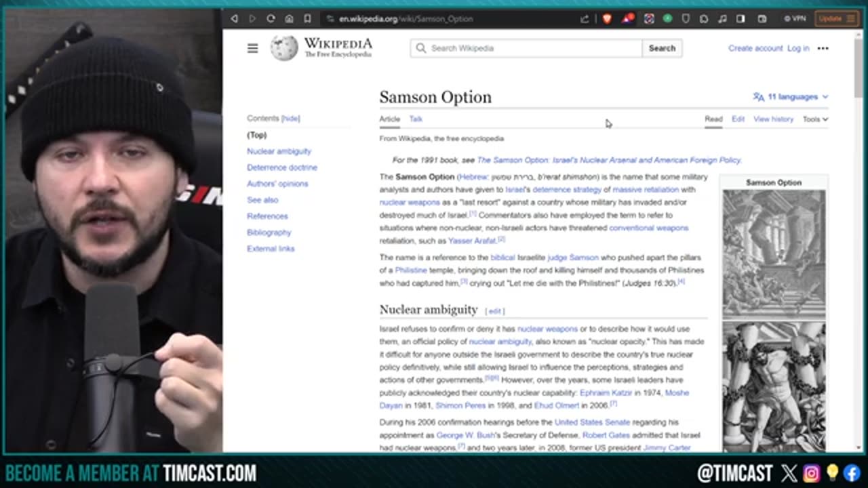The image size is (868, 488).
Task: Click edit beside Nuclear ambiguity heading
Action: click(494, 311)
